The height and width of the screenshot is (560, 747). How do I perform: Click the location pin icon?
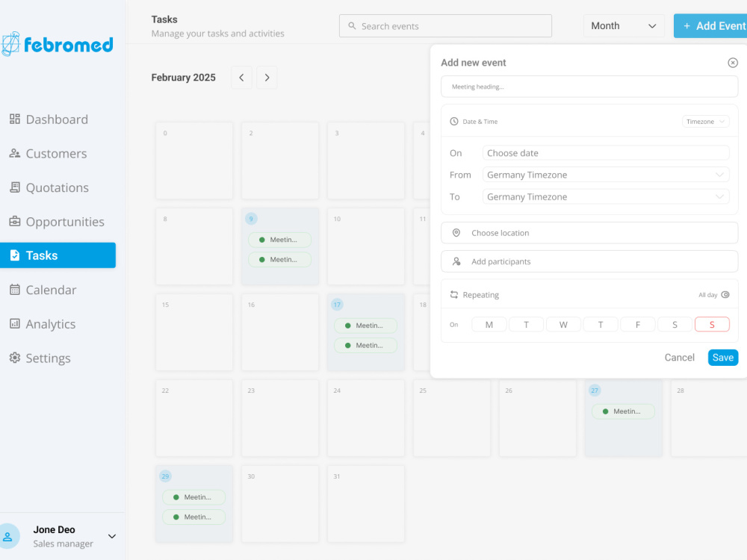click(x=456, y=233)
